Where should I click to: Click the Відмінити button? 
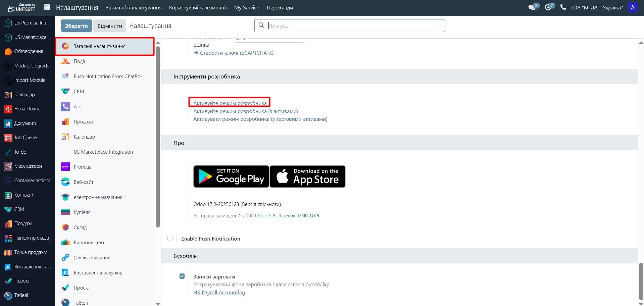(110, 26)
